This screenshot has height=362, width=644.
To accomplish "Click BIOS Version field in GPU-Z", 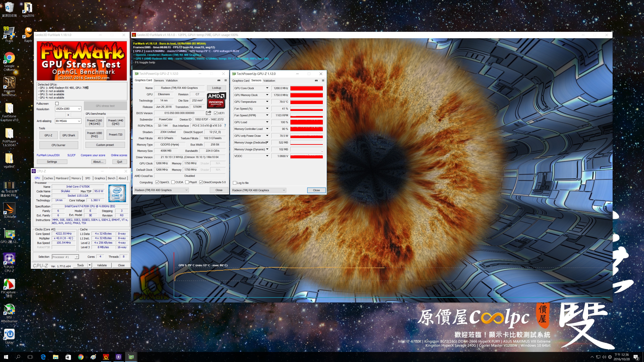I will 179,113.
